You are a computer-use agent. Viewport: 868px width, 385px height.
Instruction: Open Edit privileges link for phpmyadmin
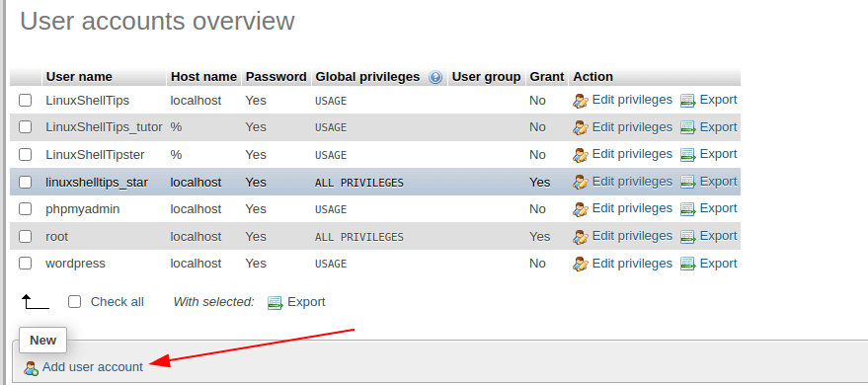(632, 208)
